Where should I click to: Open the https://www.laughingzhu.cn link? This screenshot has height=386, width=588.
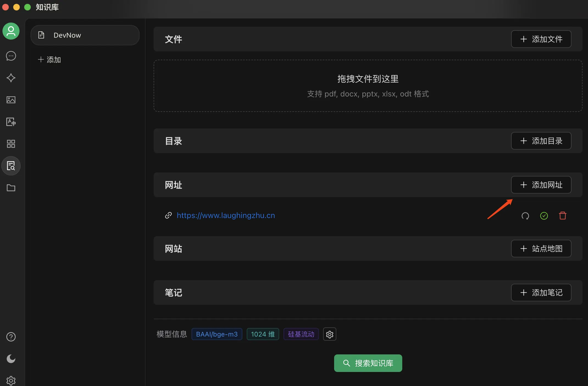coord(226,215)
